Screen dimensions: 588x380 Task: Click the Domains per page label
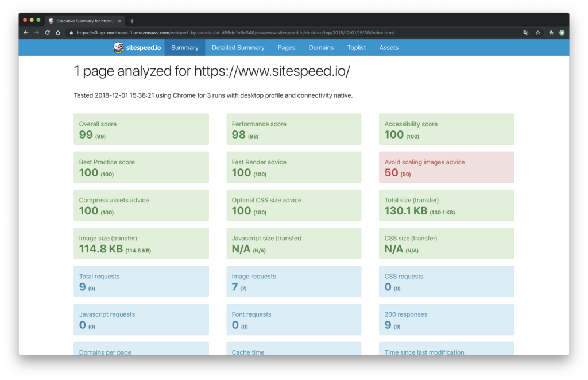[x=105, y=352]
